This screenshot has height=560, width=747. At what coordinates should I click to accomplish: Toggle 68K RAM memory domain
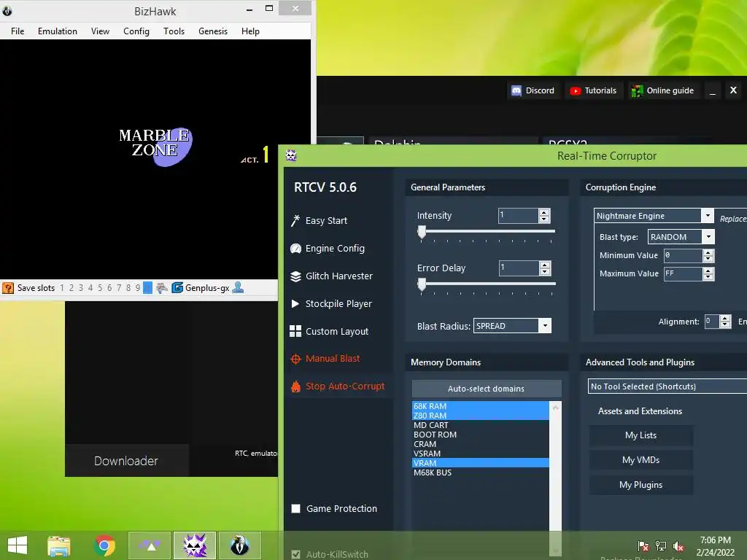pyautogui.click(x=480, y=405)
